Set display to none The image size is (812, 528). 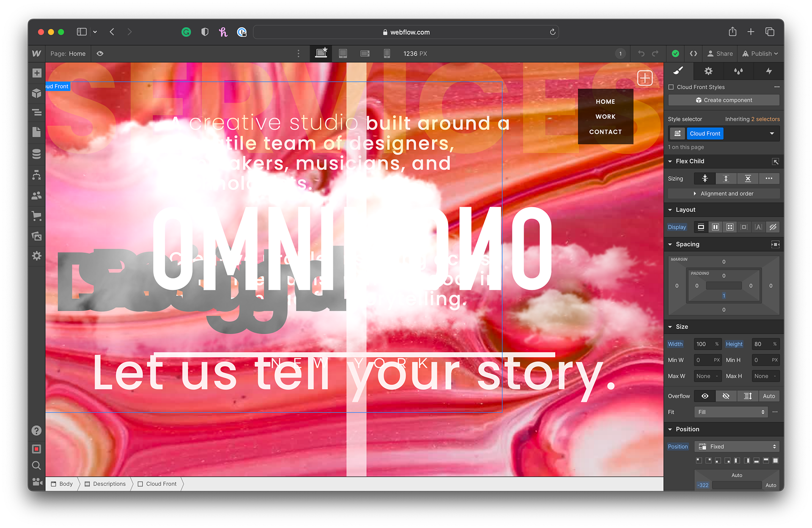[x=773, y=227]
